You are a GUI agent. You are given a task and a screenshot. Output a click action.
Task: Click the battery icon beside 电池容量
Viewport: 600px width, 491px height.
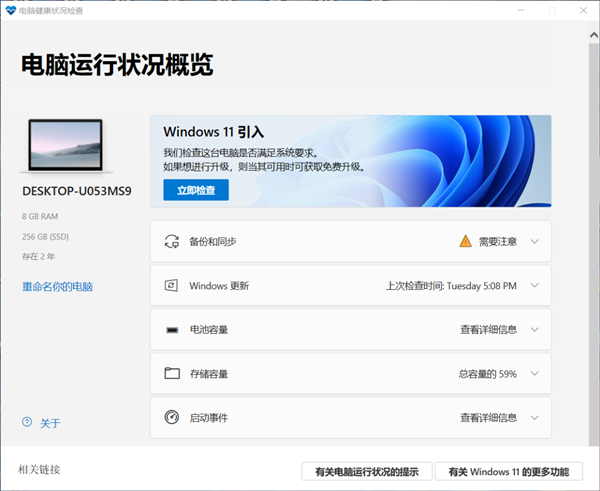coord(172,330)
